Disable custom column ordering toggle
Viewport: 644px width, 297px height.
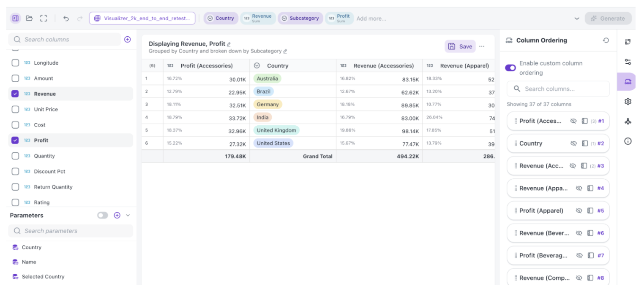pyautogui.click(x=510, y=68)
